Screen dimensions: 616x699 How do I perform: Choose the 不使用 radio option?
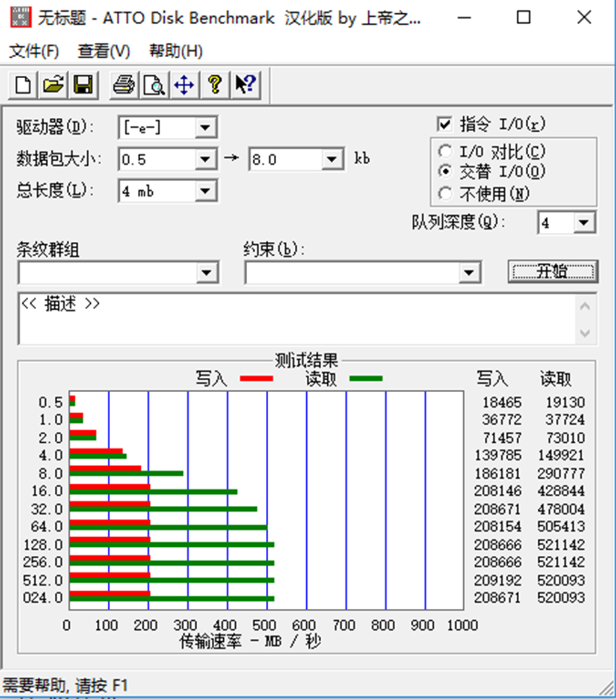445,194
